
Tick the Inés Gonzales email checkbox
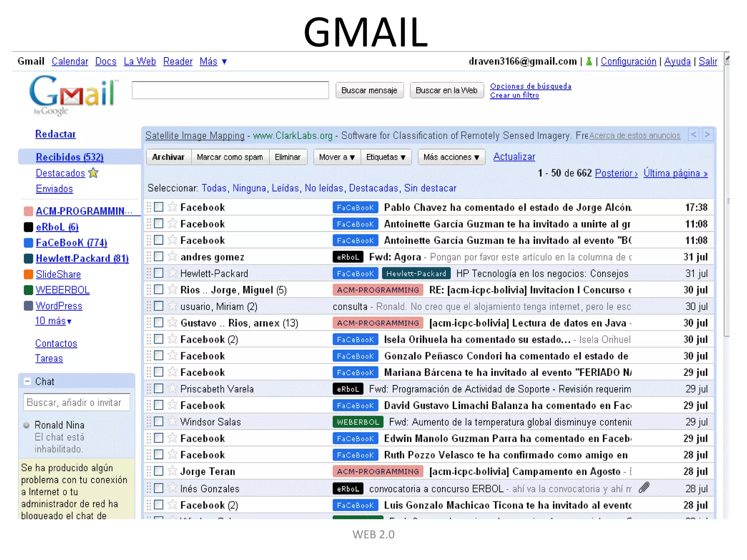click(159, 488)
